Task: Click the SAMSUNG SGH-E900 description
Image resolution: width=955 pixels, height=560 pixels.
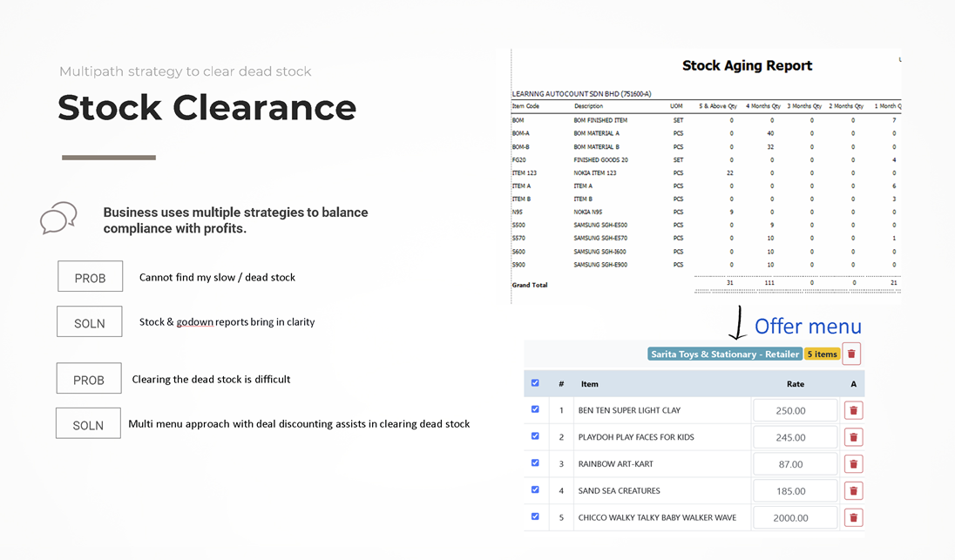Action: tap(600, 265)
